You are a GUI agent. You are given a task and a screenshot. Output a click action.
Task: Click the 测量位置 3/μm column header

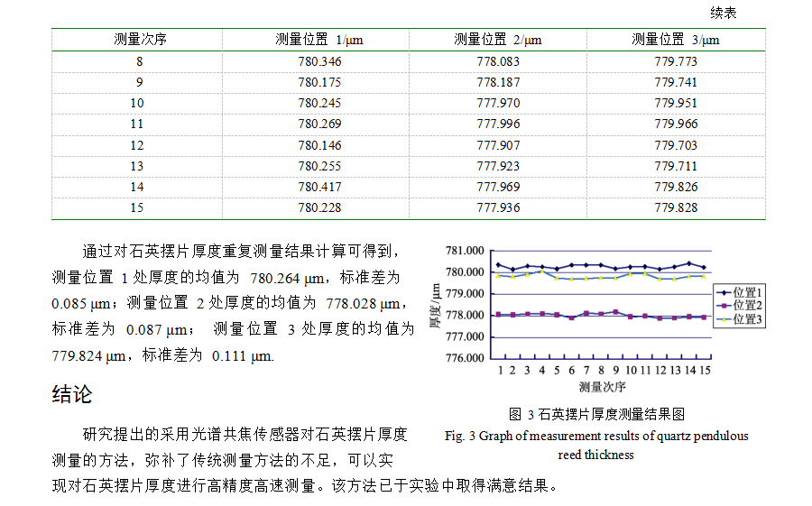coord(676,40)
